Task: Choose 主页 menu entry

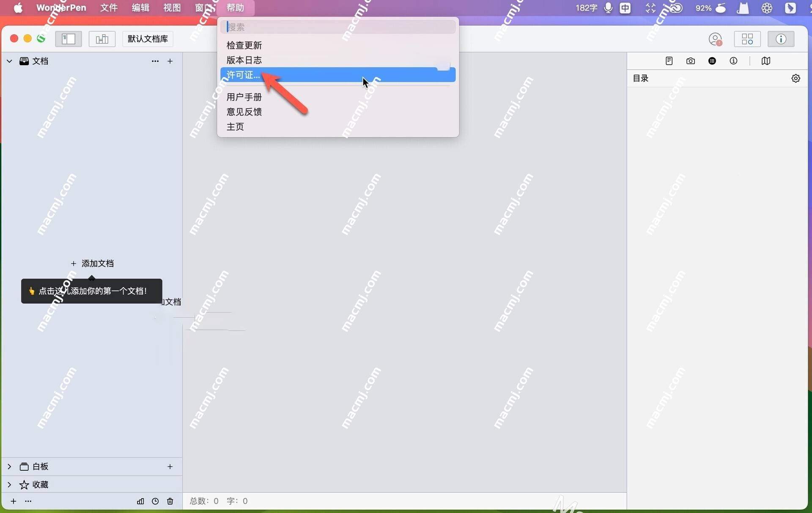Action: click(x=338, y=127)
